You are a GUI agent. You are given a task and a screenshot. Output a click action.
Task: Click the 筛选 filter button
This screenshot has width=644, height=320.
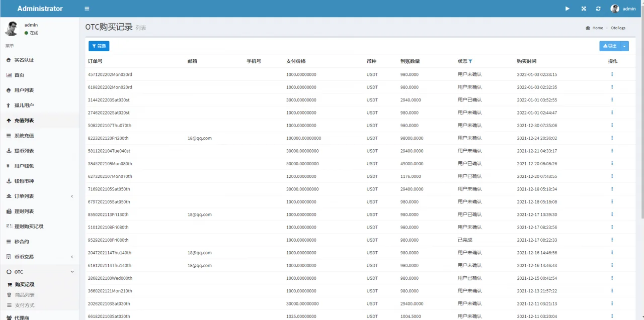[99, 46]
